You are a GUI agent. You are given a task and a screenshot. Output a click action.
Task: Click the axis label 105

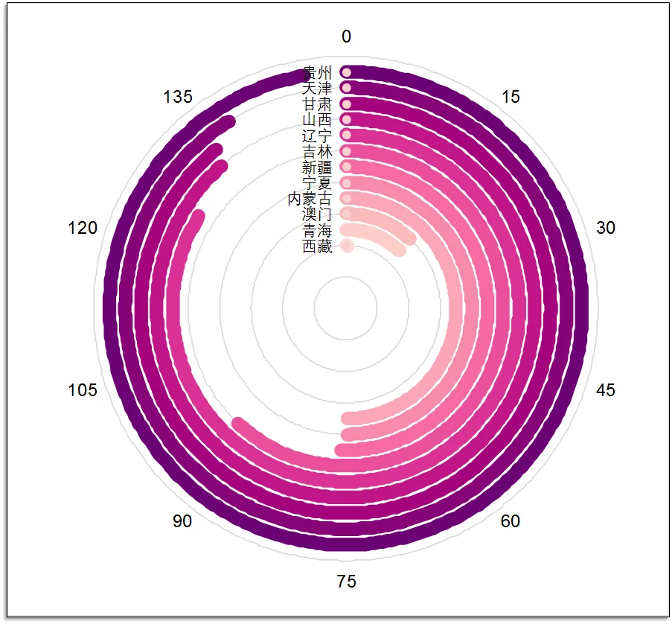pyautogui.click(x=83, y=390)
